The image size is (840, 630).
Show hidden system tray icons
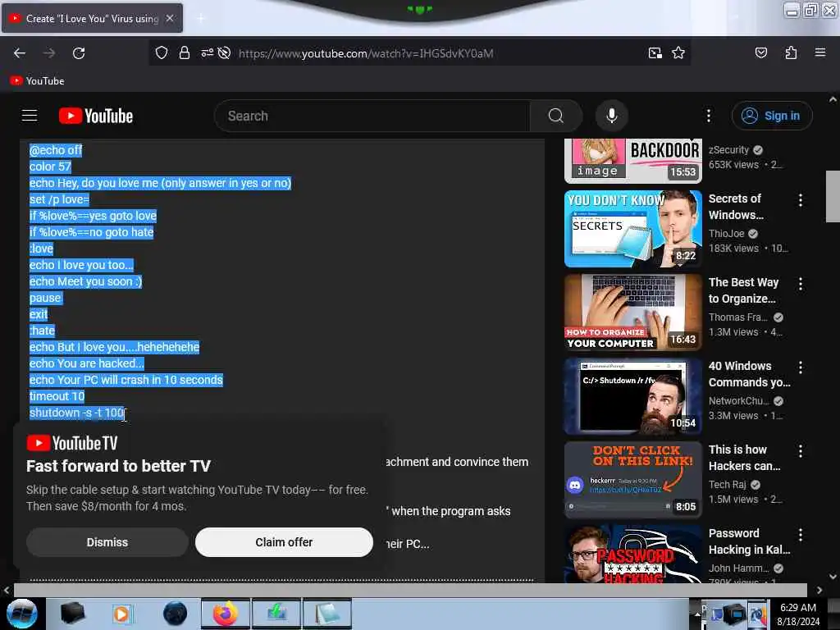(x=697, y=614)
